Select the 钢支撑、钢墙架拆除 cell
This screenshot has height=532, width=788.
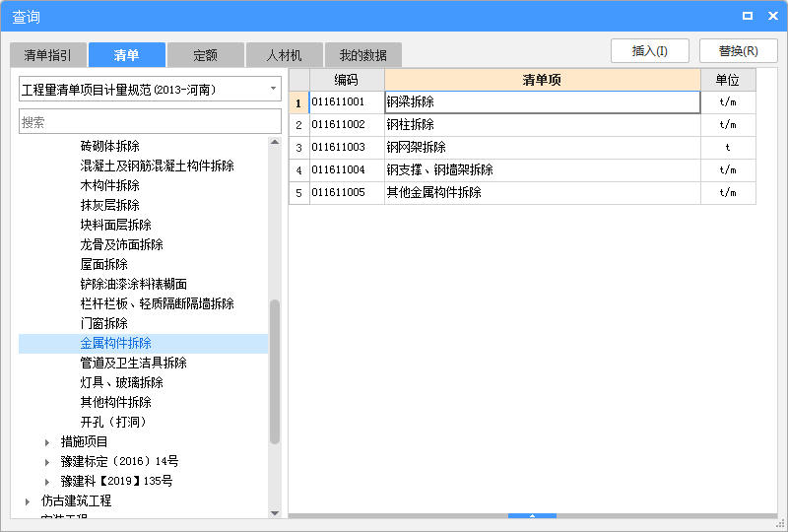pyautogui.click(x=543, y=170)
